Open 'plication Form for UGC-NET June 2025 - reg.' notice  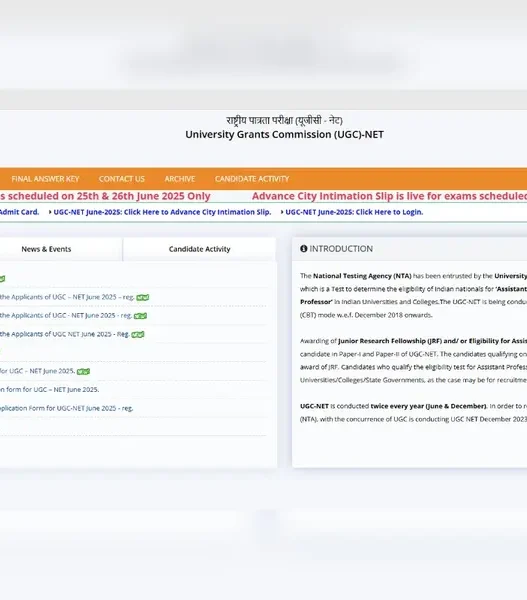point(67,408)
